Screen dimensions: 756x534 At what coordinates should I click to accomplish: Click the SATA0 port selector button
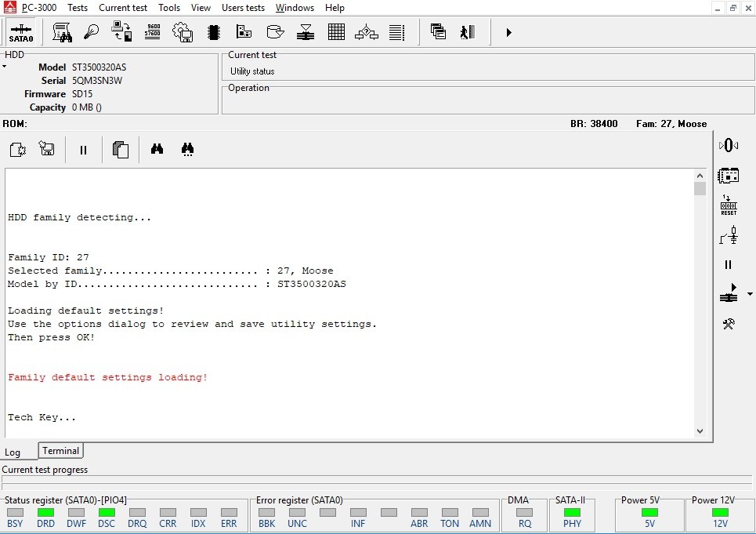(x=21, y=32)
